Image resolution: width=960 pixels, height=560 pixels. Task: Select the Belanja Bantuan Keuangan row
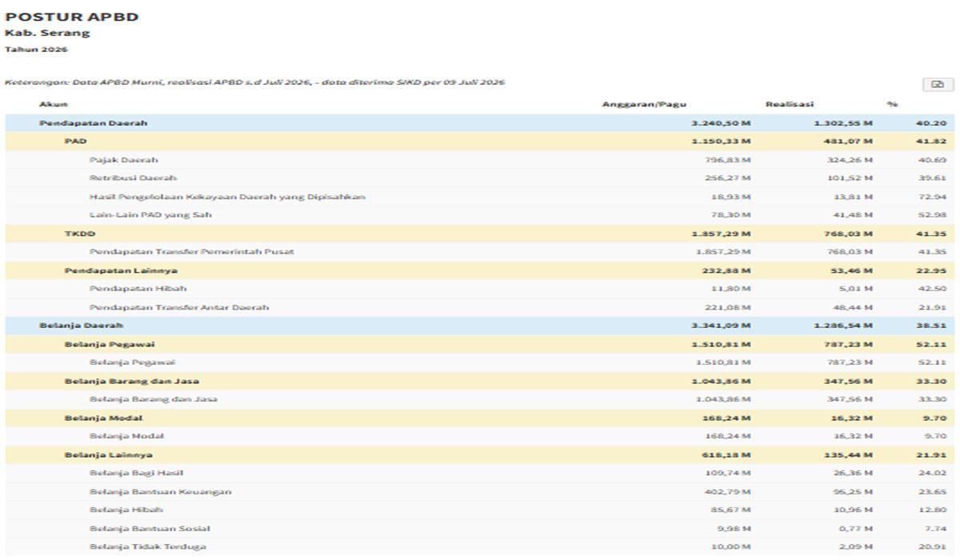(480, 492)
